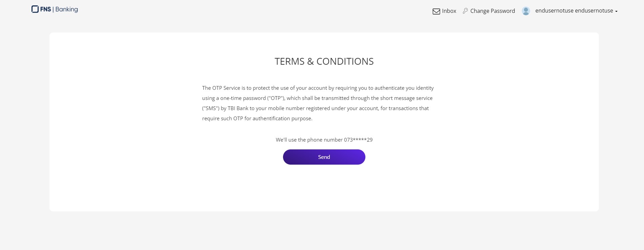Viewport: 644px width, 250px height.
Task: Click the word "identity" in the paragraph
Action: pos(425,88)
